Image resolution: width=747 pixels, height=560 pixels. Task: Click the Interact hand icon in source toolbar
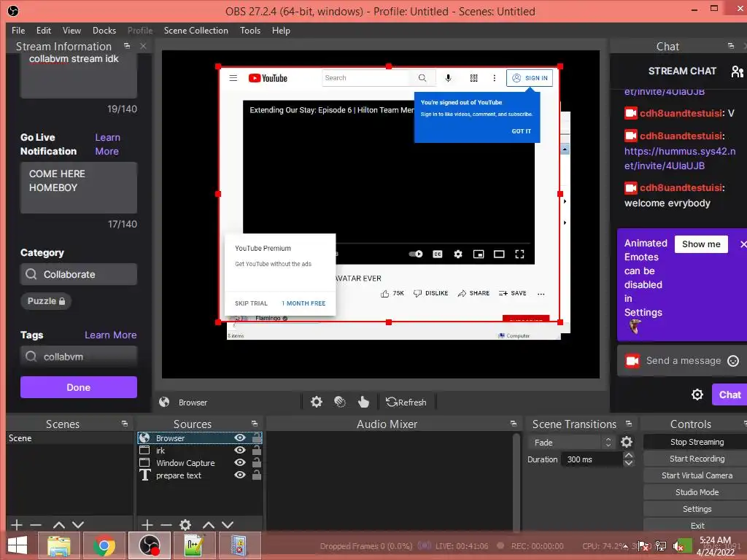coord(363,402)
